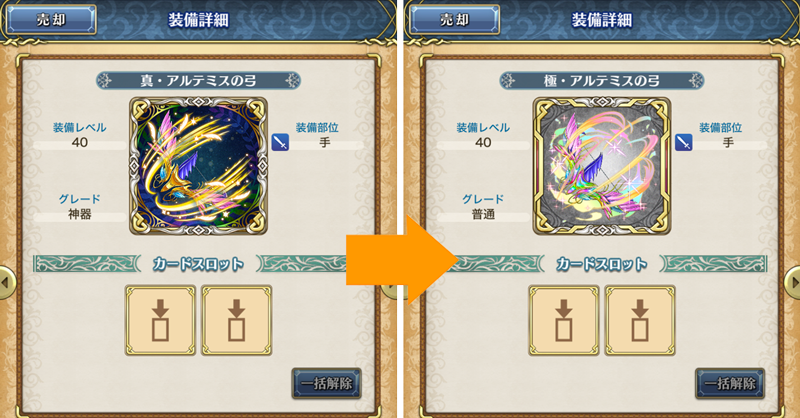
Task: Click the 神器 grade value
Action: coord(80,214)
